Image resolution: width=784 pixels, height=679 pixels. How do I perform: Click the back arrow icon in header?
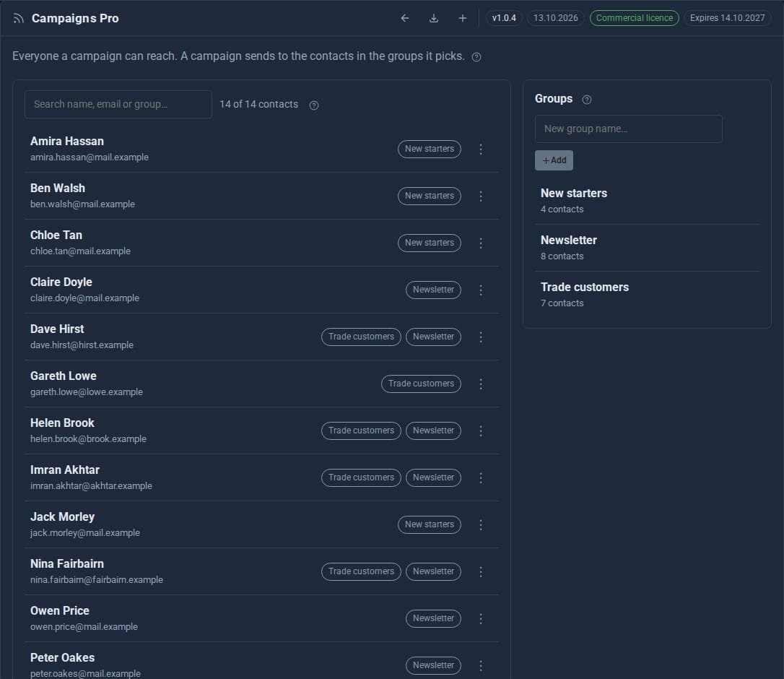click(404, 18)
